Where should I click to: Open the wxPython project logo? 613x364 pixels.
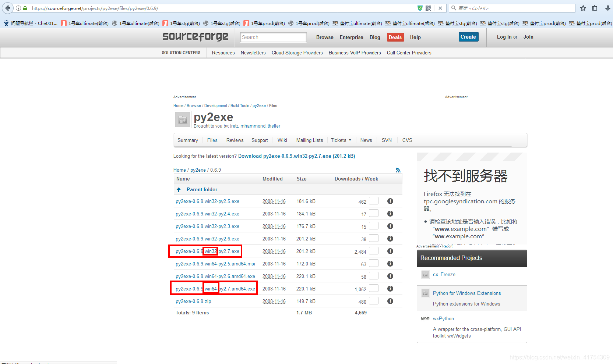(425, 318)
